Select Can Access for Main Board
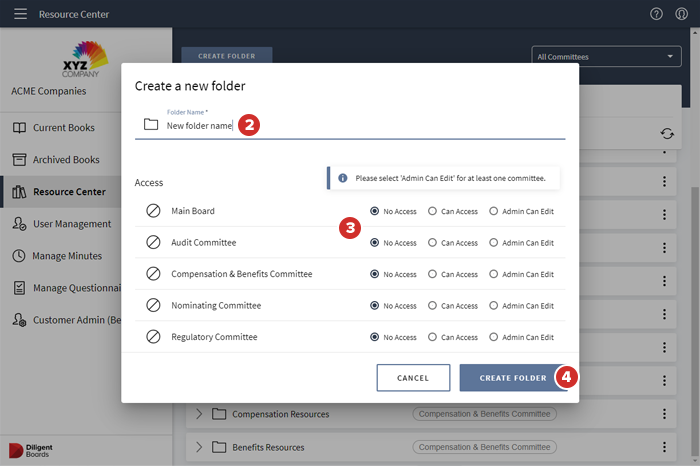Screen dimensions: 700x466 (433, 212)
